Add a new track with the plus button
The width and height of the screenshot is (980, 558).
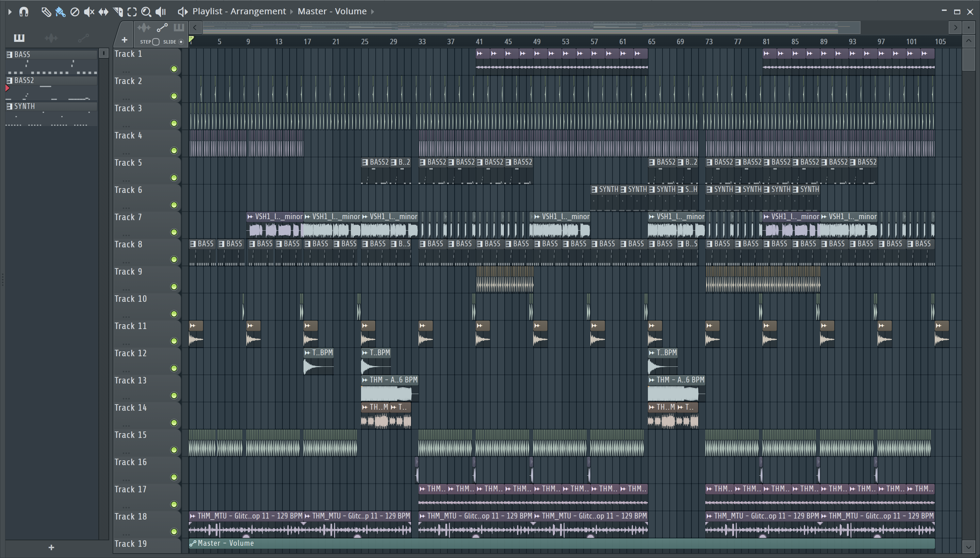point(124,40)
